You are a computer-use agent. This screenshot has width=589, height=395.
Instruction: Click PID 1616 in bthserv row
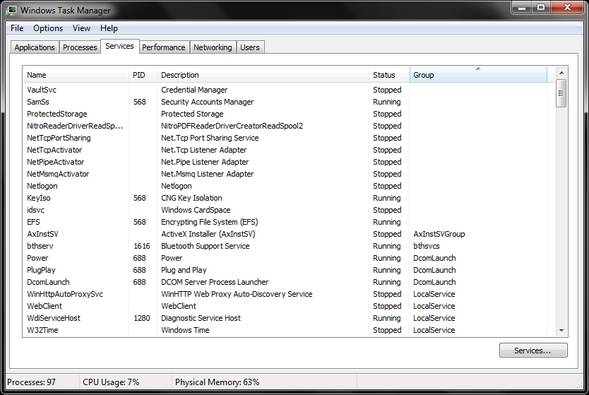tap(142, 246)
